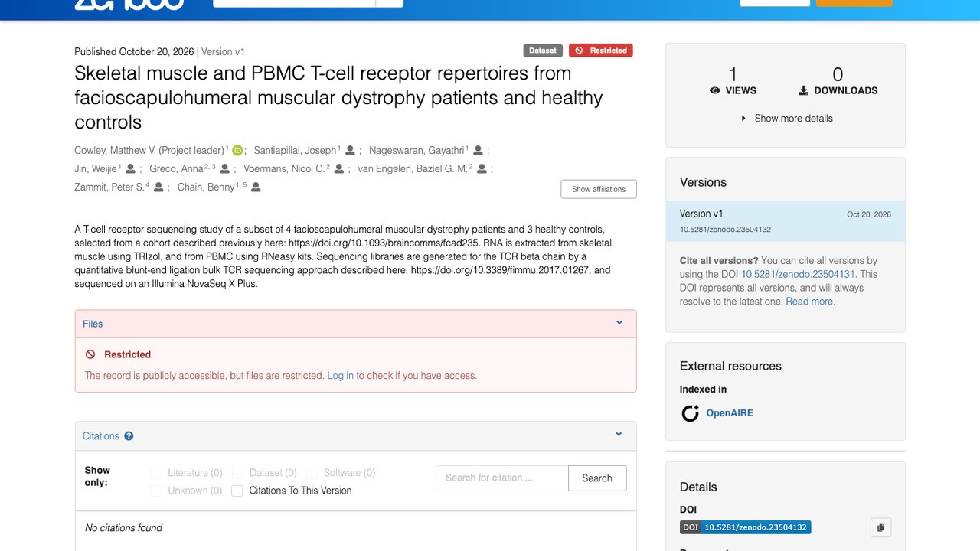The height and width of the screenshot is (551, 980).
Task: Click the Citations help question-mark icon
Action: tap(129, 436)
